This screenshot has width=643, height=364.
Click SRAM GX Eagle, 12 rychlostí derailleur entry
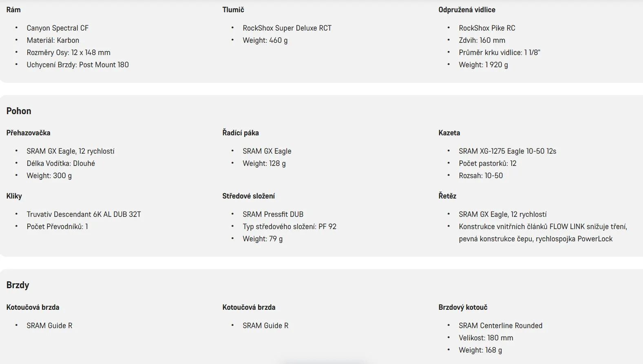coord(71,151)
